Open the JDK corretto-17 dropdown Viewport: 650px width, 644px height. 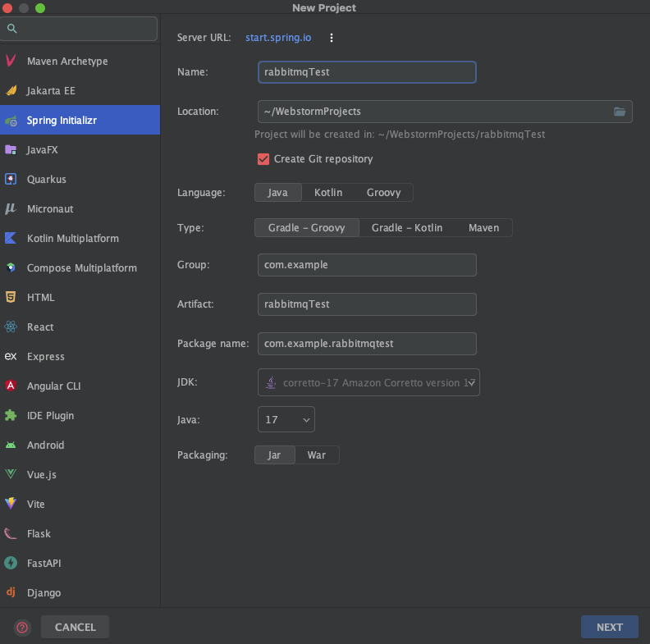368,382
